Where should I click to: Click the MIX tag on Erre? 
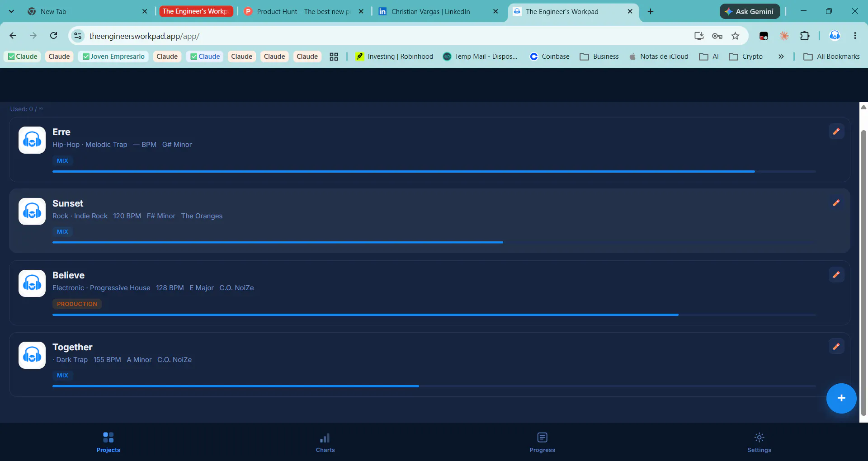(x=62, y=160)
